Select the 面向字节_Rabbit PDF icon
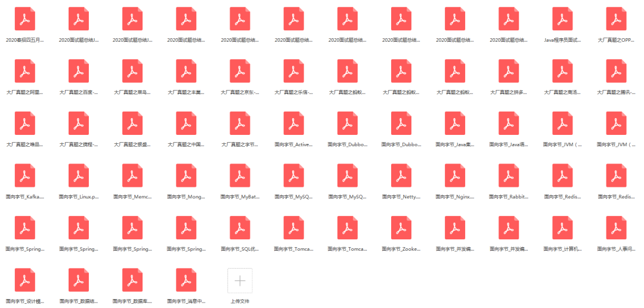 pyautogui.click(x=509, y=175)
